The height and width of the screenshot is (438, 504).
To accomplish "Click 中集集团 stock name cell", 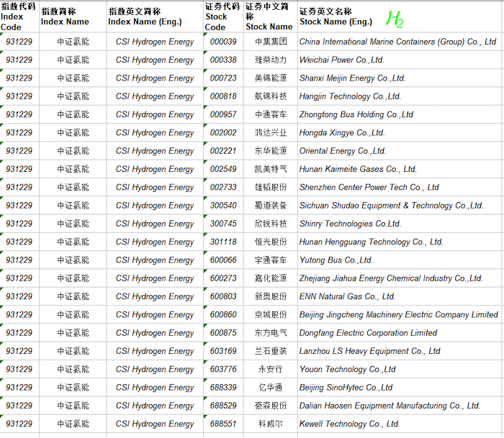I will click(x=270, y=42).
